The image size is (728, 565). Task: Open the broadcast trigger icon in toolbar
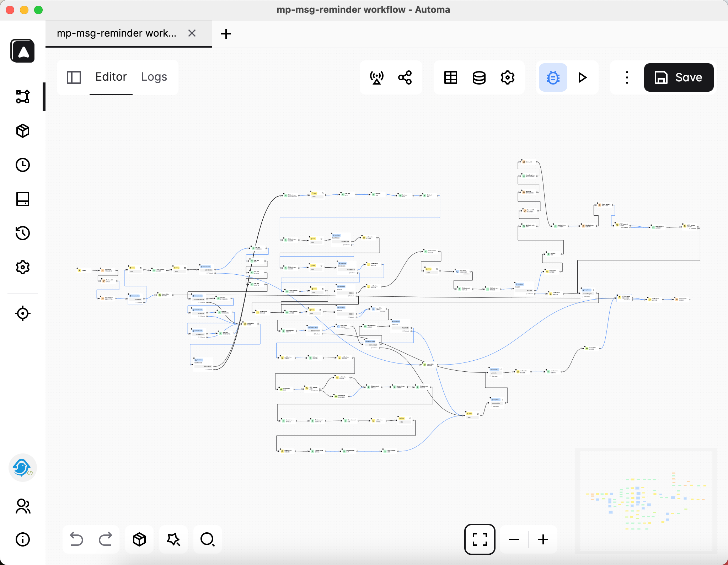pyautogui.click(x=377, y=77)
